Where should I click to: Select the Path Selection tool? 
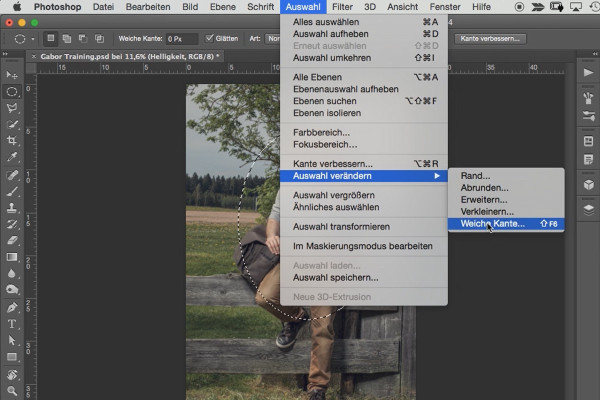12,340
